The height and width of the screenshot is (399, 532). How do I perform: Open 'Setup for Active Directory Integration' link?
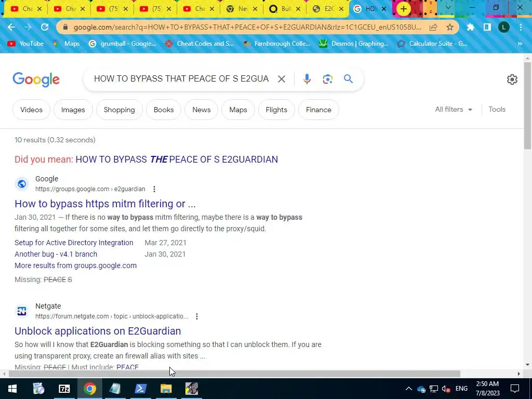74,243
